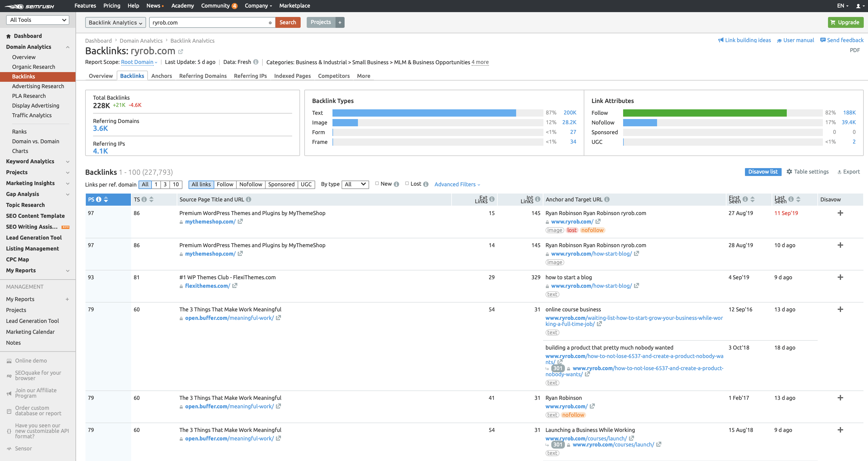Click Source Page Title and URL info icon

[249, 199]
